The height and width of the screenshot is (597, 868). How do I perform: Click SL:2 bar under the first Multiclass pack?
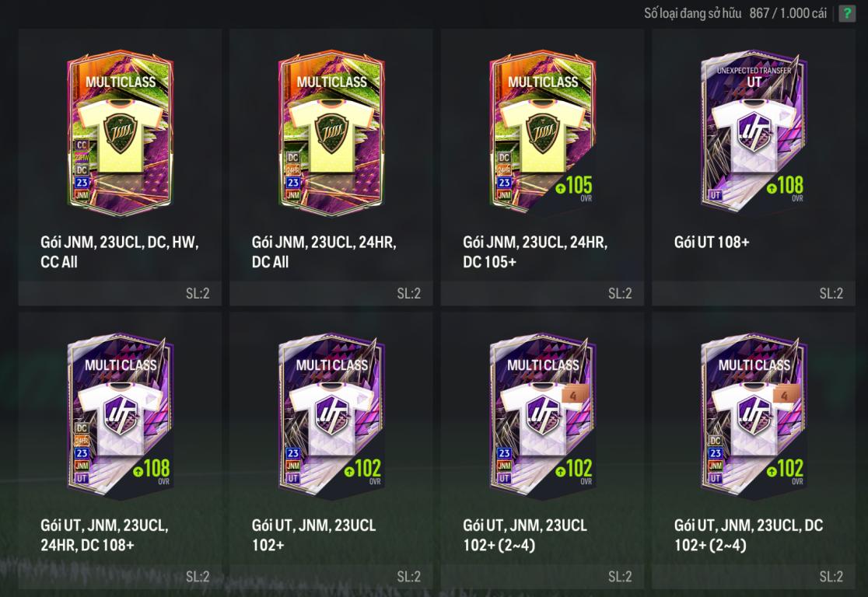click(120, 293)
